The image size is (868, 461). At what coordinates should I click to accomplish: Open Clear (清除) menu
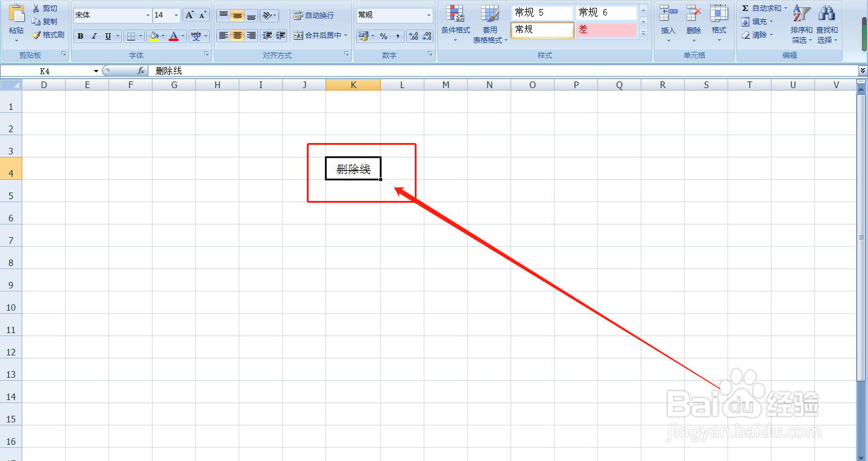pos(757,34)
